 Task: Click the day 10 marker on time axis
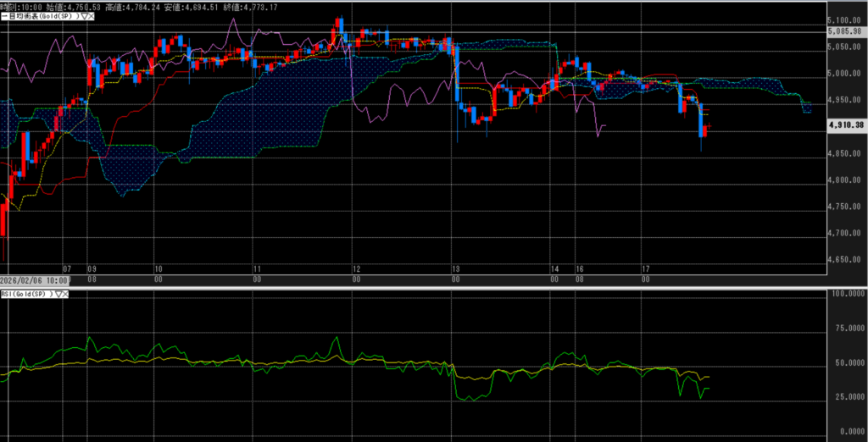159,268
